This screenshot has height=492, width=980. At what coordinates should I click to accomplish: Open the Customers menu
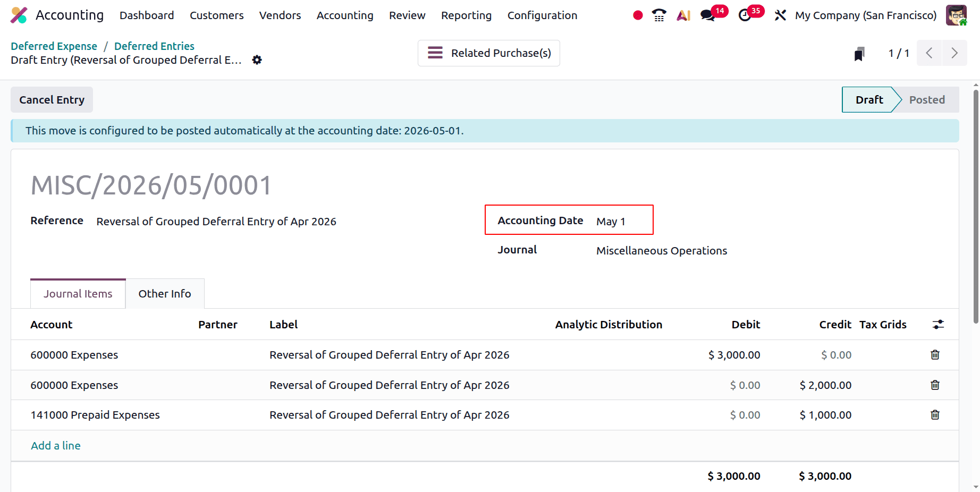217,15
